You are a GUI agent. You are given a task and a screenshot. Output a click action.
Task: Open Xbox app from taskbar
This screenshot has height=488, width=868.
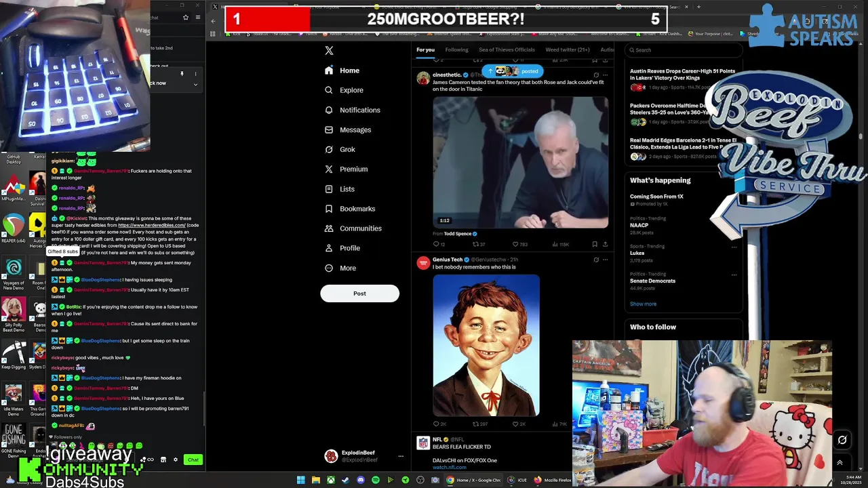(x=331, y=480)
